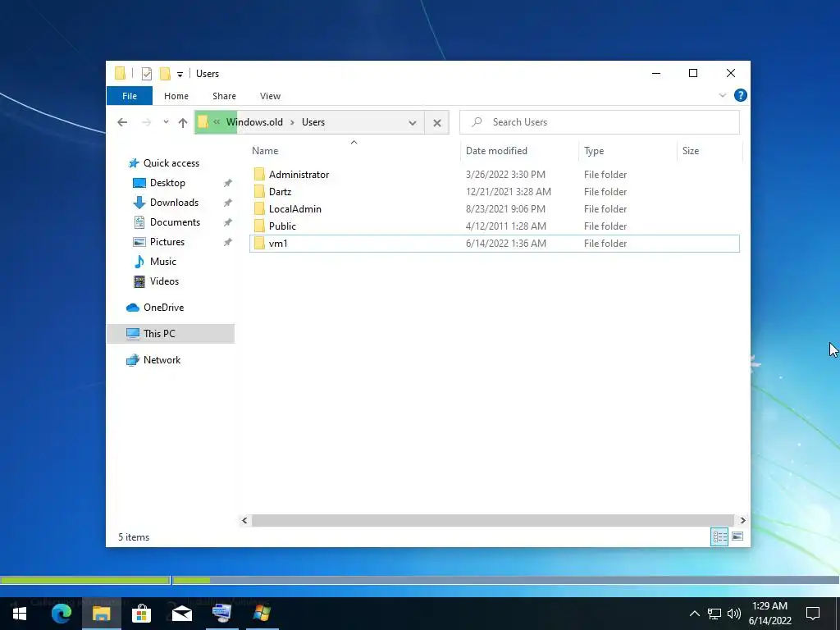Click the date 3/26/2022 3:30 PM

click(x=505, y=175)
